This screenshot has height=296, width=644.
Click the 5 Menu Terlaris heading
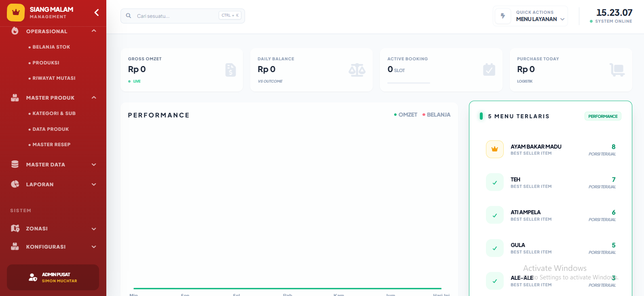(519, 116)
